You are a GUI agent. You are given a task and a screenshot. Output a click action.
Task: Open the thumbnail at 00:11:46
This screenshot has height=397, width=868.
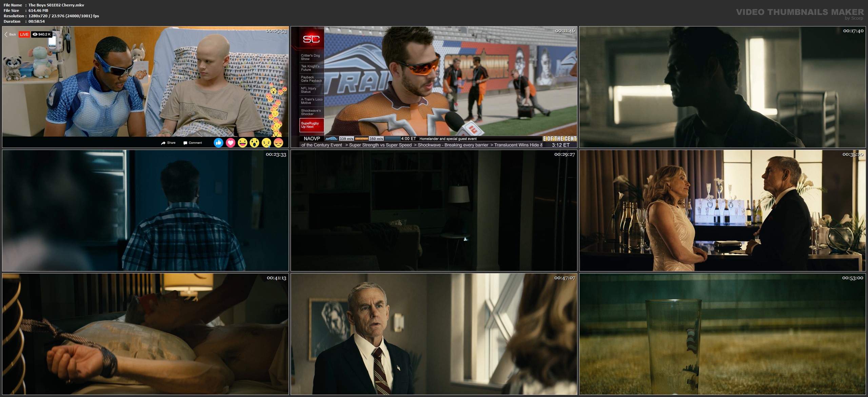click(434, 87)
